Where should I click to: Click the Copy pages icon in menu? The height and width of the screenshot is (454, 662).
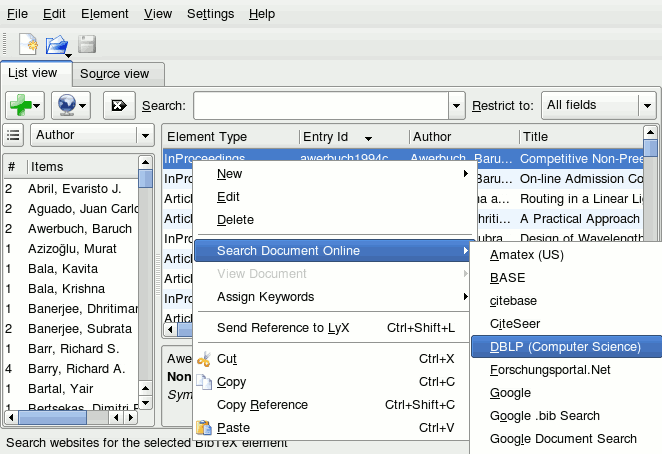tap(204, 382)
